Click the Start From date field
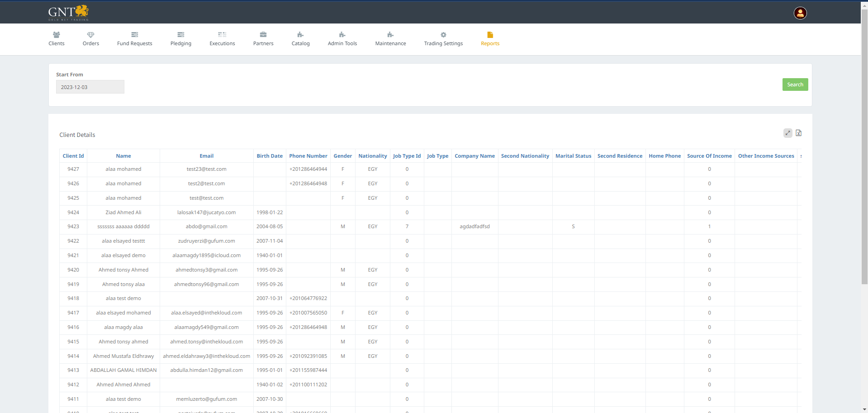 tap(90, 87)
